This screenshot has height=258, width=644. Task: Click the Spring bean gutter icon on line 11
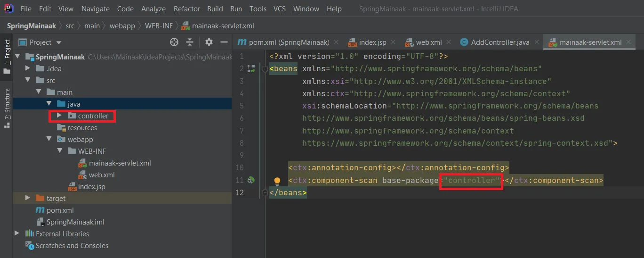pyautogui.click(x=251, y=180)
